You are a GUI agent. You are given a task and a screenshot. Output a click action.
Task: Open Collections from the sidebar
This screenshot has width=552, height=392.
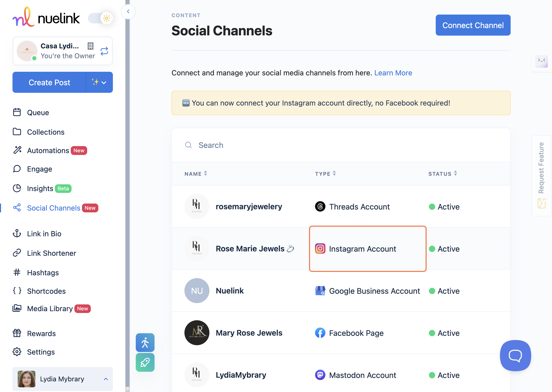point(46,132)
